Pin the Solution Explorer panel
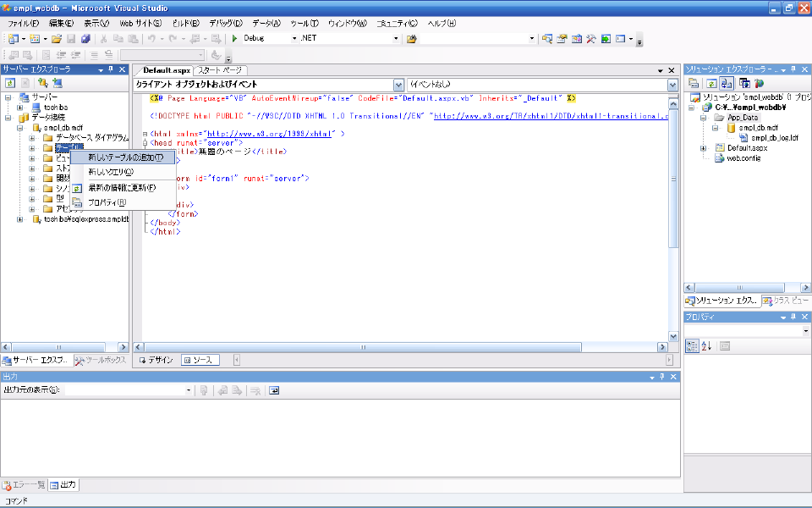 coord(793,69)
